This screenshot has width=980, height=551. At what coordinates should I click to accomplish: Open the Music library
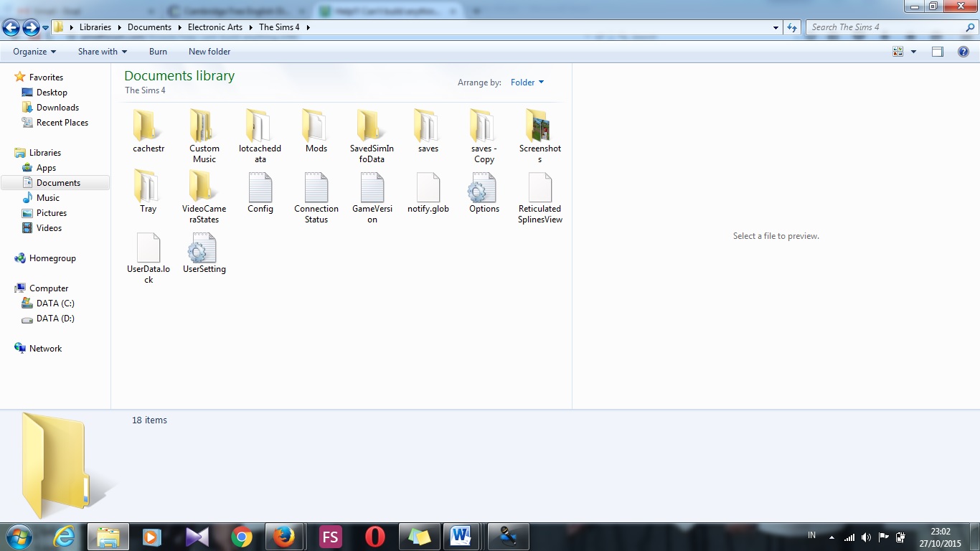[48, 198]
